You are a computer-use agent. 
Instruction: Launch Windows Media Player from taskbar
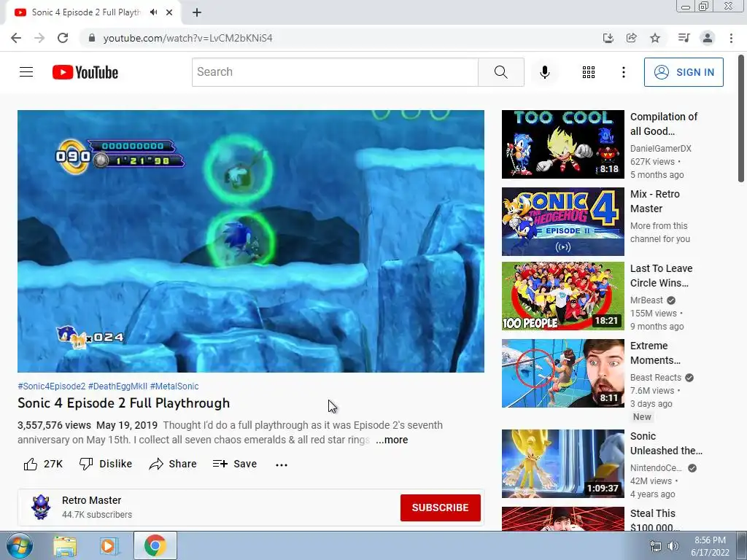(x=109, y=546)
